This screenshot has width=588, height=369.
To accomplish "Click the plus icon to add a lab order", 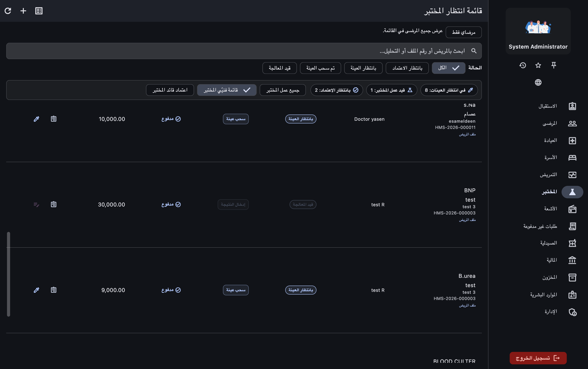I will point(23,11).
